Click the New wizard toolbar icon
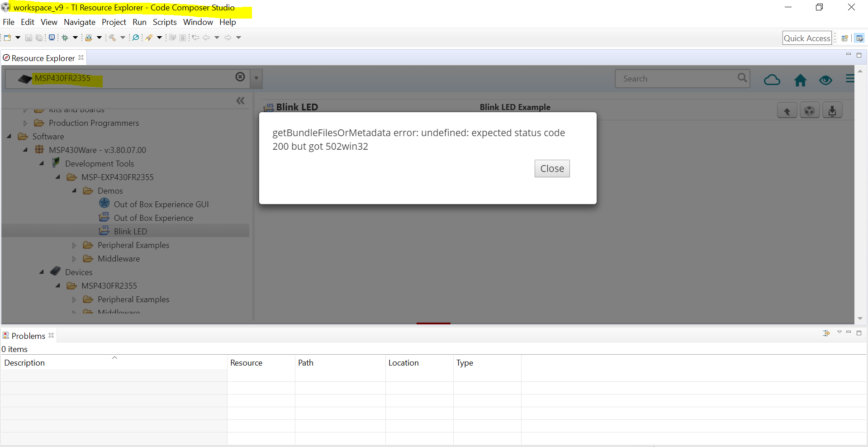 click(7, 38)
